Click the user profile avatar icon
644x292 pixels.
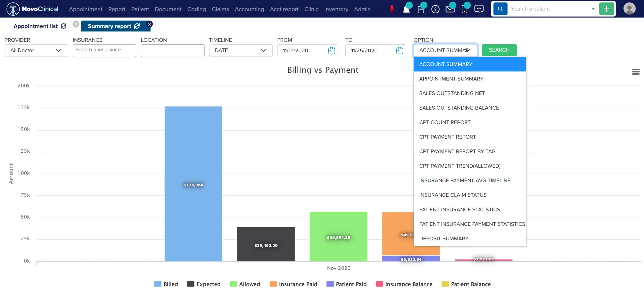point(630,8)
